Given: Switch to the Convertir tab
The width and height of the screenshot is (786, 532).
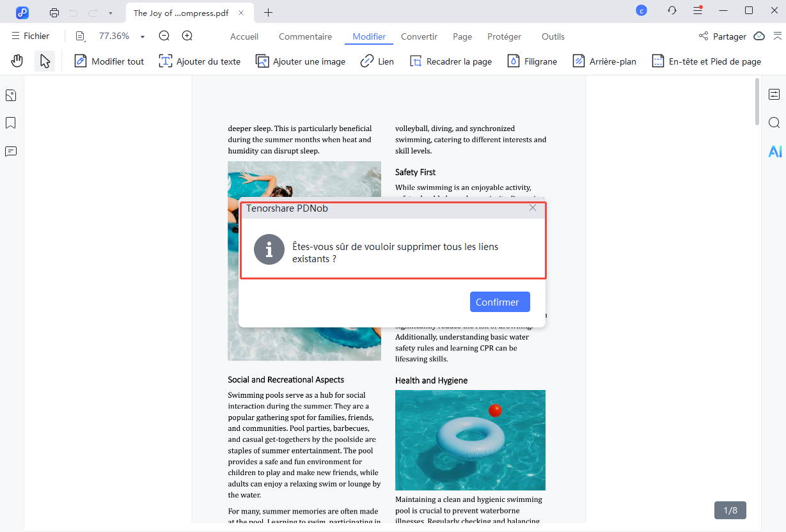Looking at the screenshot, I should click(x=419, y=36).
